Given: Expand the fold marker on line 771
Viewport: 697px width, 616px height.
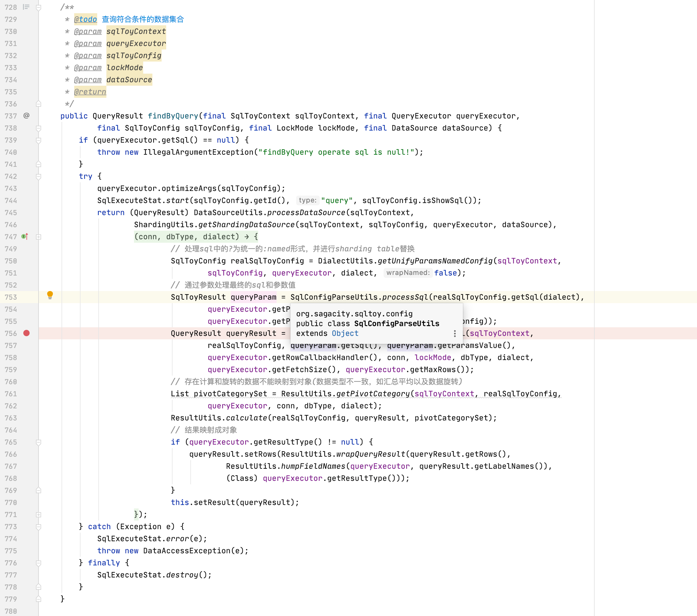Looking at the screenshot, I should tap(39, 514).
